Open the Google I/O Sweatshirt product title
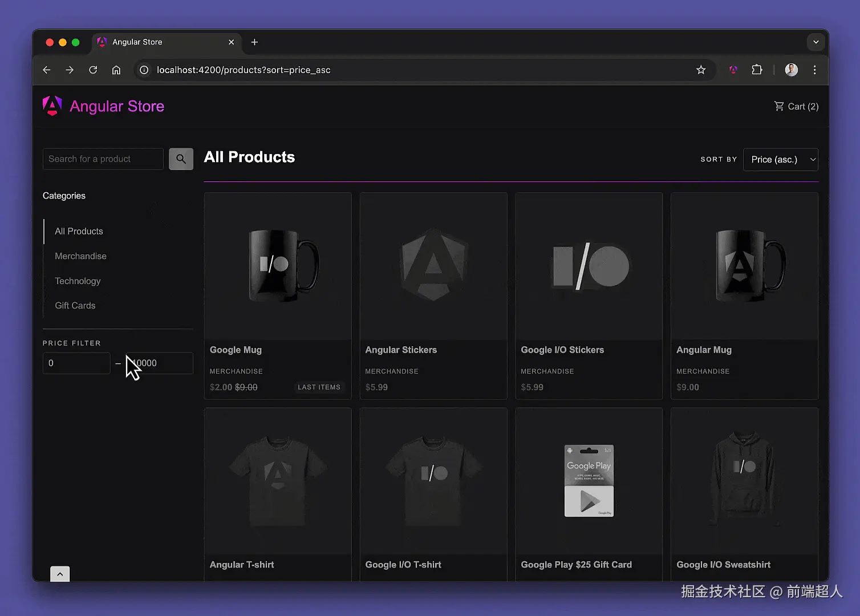Viewport: 860px width, 616px height. point(723,565)
